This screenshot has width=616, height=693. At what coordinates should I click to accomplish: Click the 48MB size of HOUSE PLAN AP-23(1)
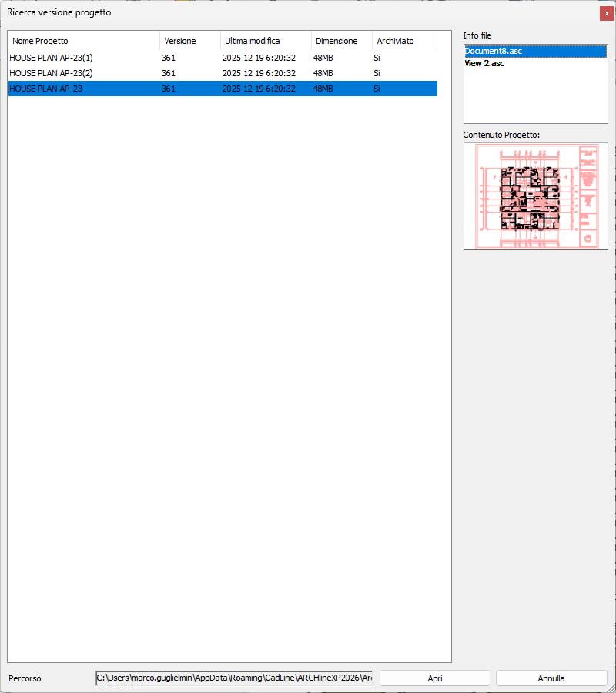pyautogui.click(x=323, y=58)
